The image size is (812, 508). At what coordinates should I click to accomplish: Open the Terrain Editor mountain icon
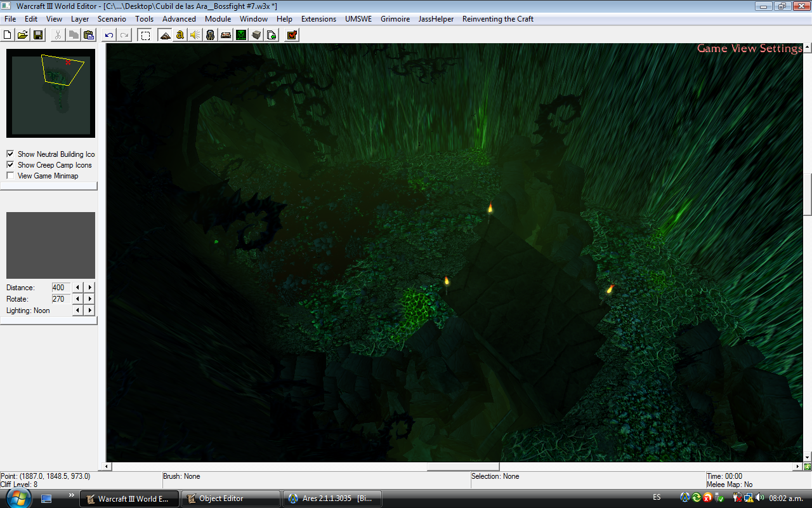pyautogui.click(x=165, y=35)
